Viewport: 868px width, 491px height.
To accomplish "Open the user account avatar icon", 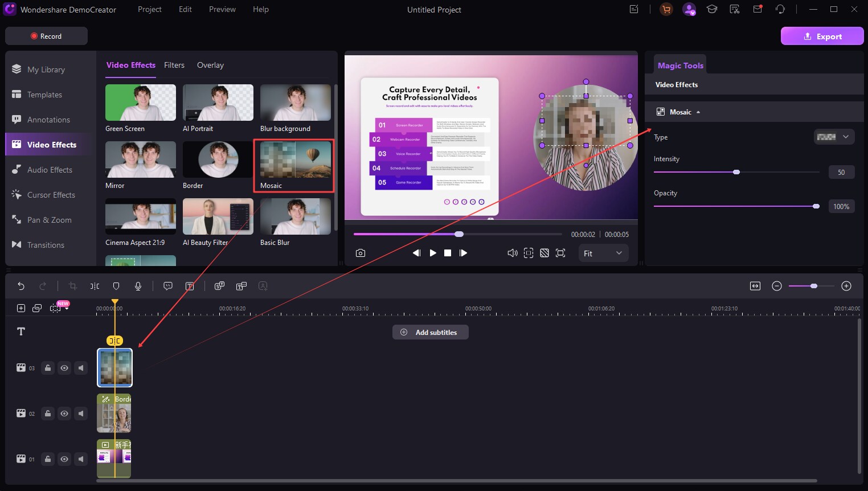I will pos(689,9).
